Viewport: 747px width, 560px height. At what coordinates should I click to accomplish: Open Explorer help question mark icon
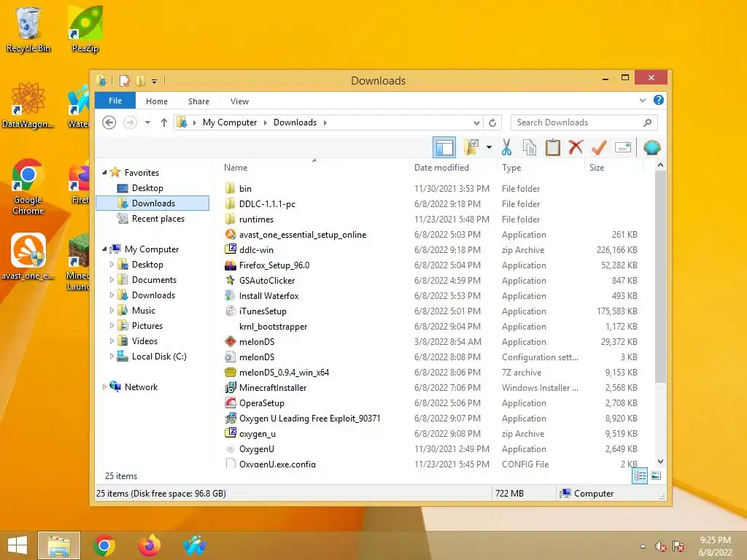point(659,100)
